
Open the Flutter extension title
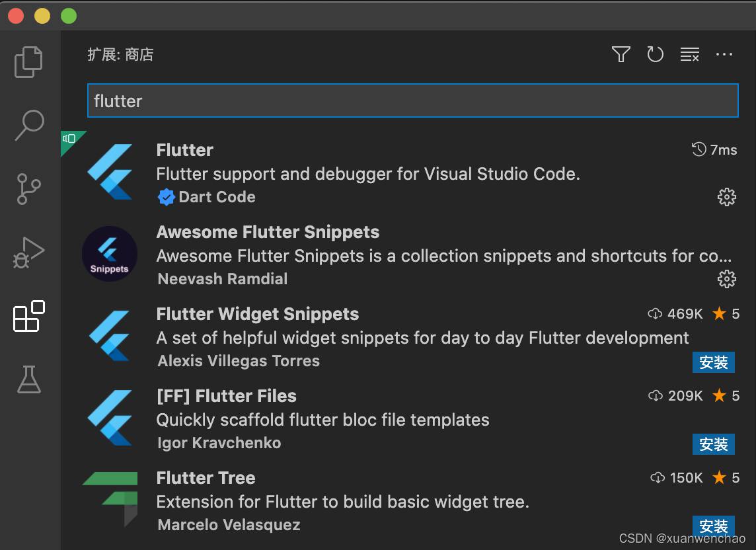(x=184, y=149)
